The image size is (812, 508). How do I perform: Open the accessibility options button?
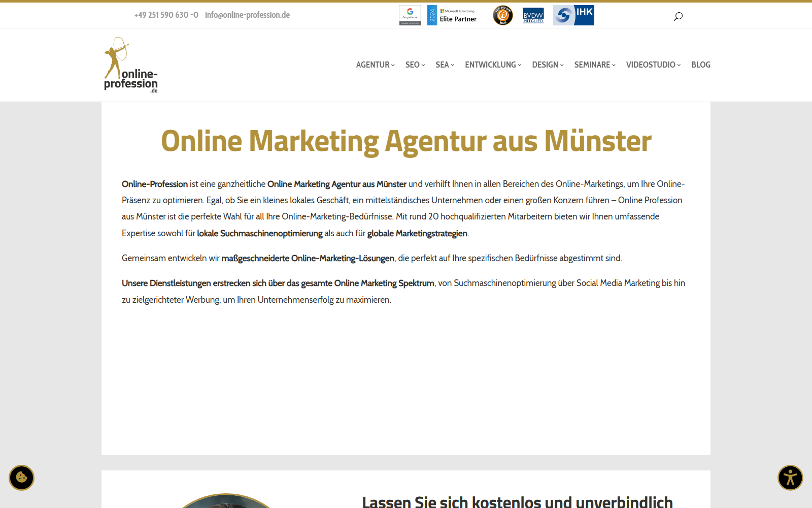(790, 478)
